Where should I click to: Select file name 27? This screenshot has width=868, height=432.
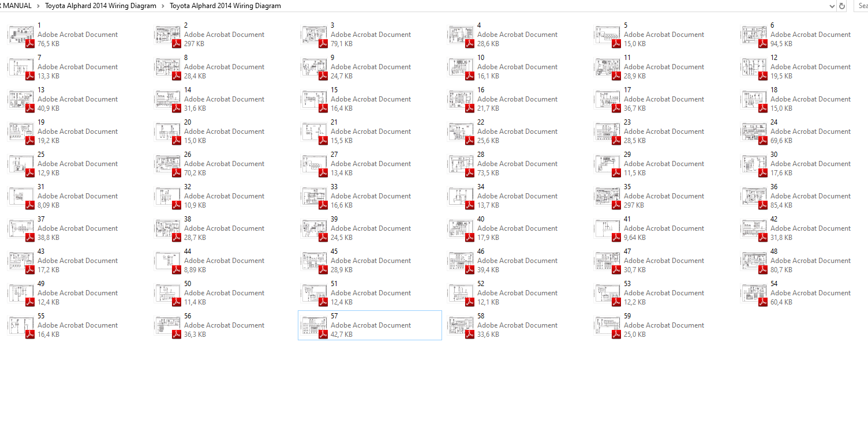334,155
